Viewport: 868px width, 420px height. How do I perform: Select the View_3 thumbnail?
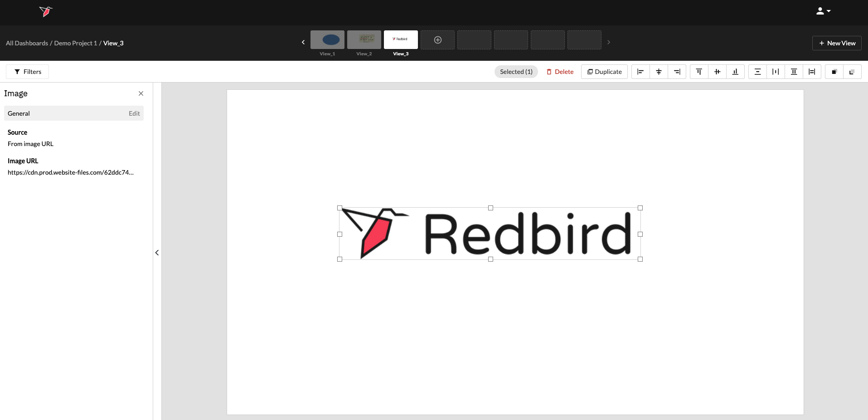pos(401,40)
